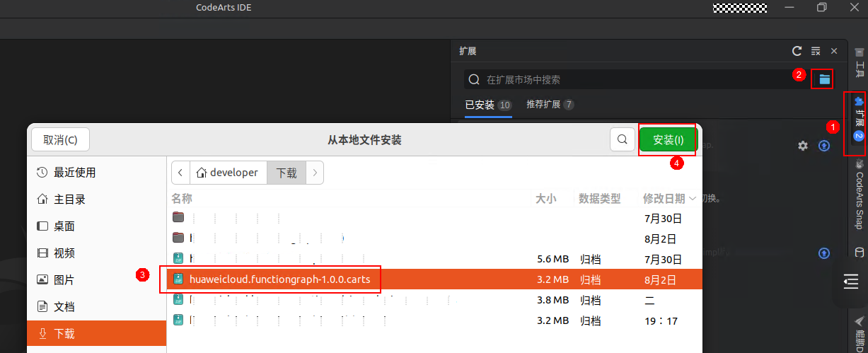
Task: Click the folder icon of the 8月2日 folder
Action: click(x=178, y=238)
